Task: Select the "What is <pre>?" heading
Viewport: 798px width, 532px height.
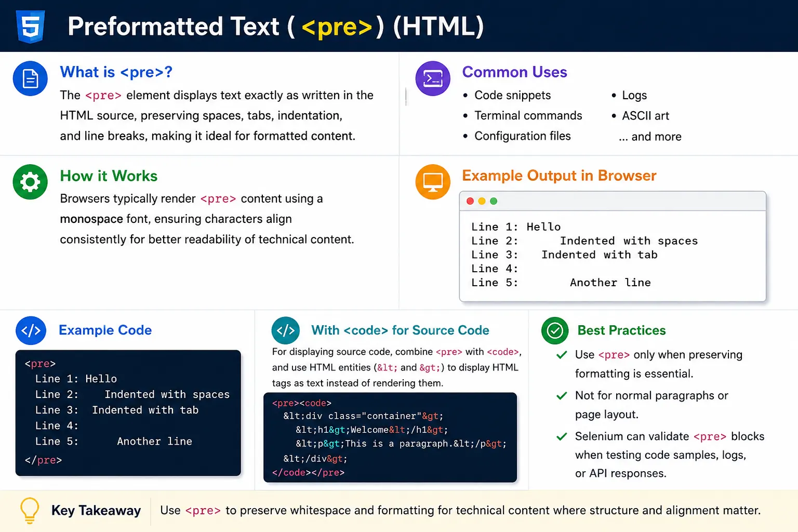Action: 116,72
